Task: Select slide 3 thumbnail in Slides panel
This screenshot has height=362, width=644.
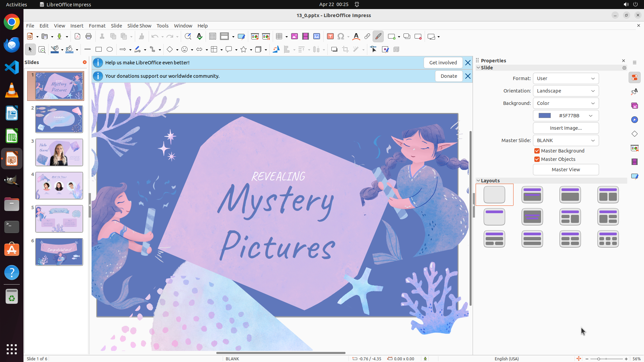Action: click(59, 153)
